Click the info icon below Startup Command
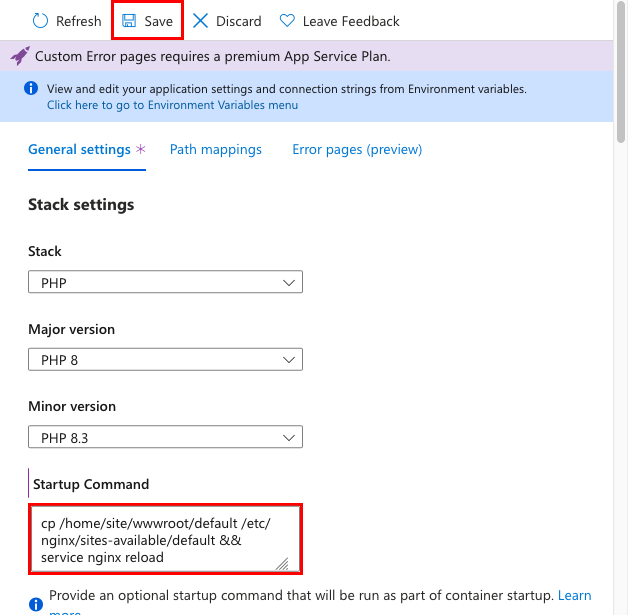This screenshot has width=628, height=615. pyautogui.click(x=36, y=604)
